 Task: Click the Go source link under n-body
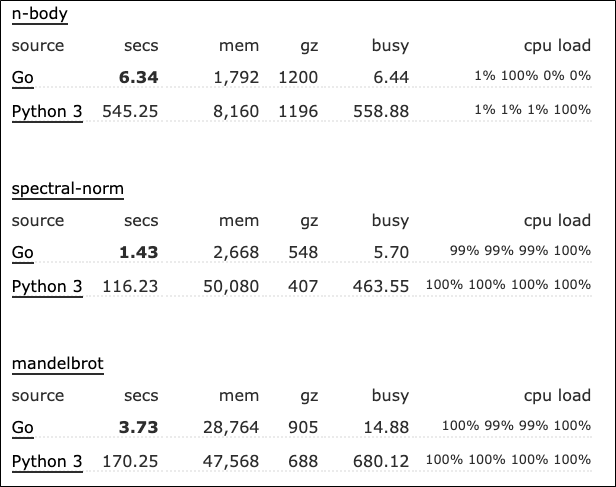tap(22, 77)
